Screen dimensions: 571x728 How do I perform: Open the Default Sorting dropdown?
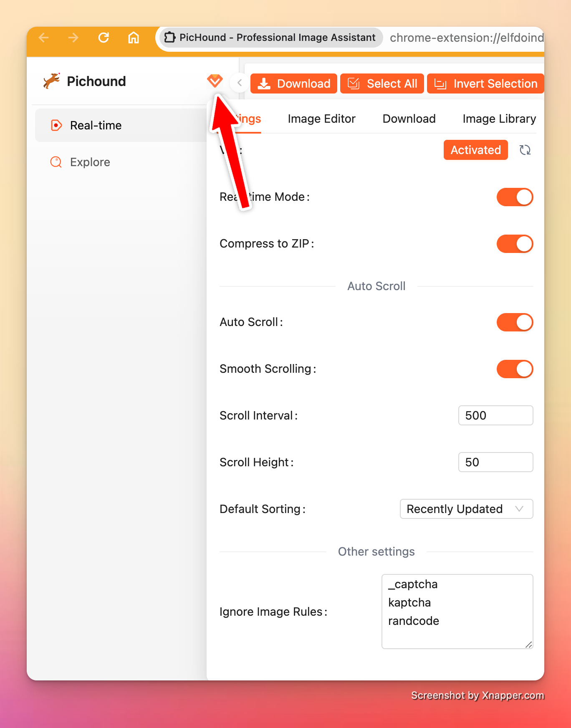pyautogui.click(x=466, y=509)
